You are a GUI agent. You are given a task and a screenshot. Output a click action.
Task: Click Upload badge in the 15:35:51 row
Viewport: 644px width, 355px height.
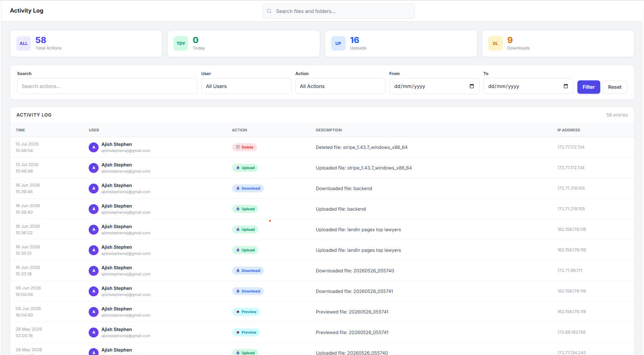[245, 250]
